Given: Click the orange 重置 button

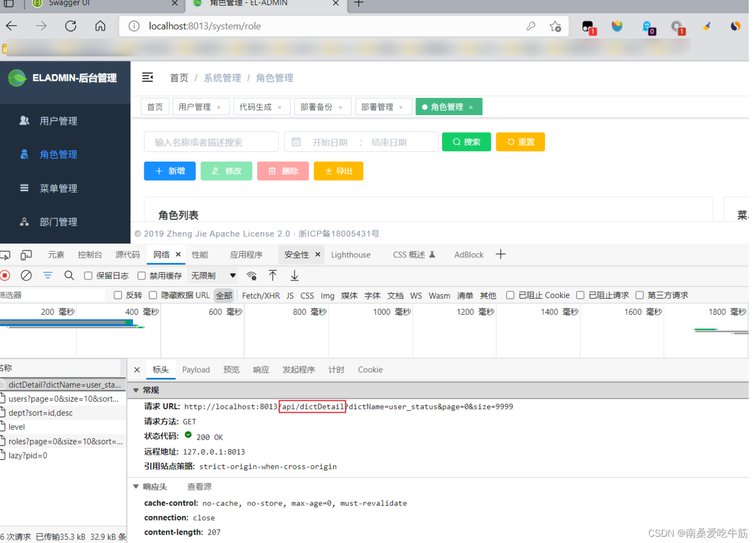Looking at the screenshot, I should (521, 142).
